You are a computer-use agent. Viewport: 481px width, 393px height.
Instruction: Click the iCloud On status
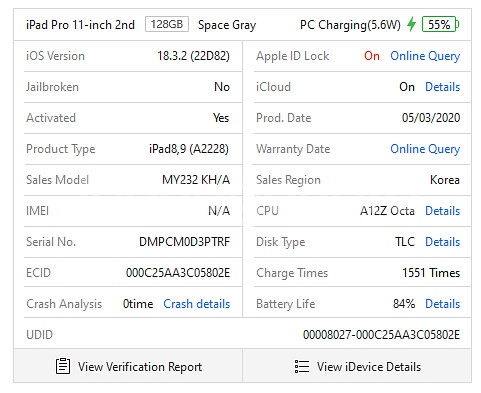[x=407, y=87]
